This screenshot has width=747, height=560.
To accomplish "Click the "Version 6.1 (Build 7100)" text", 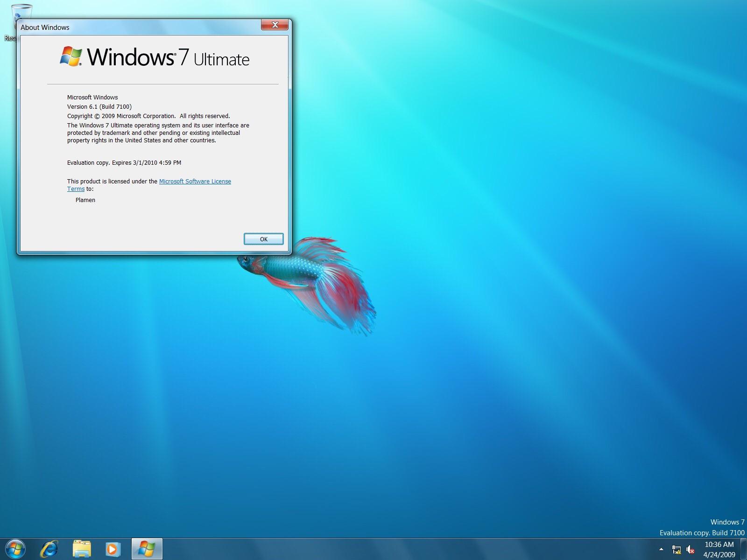I will (x=99, y=107).
